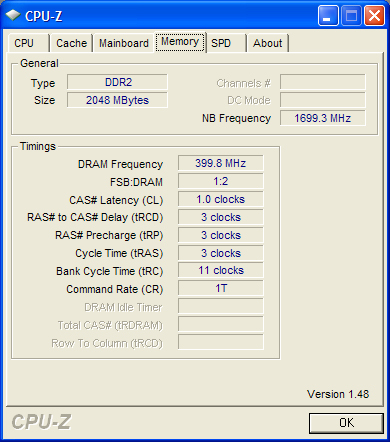Viewport: 390px width, 442px height.
Task: Minimize the CPU-Z window
Action: (328, 16)
